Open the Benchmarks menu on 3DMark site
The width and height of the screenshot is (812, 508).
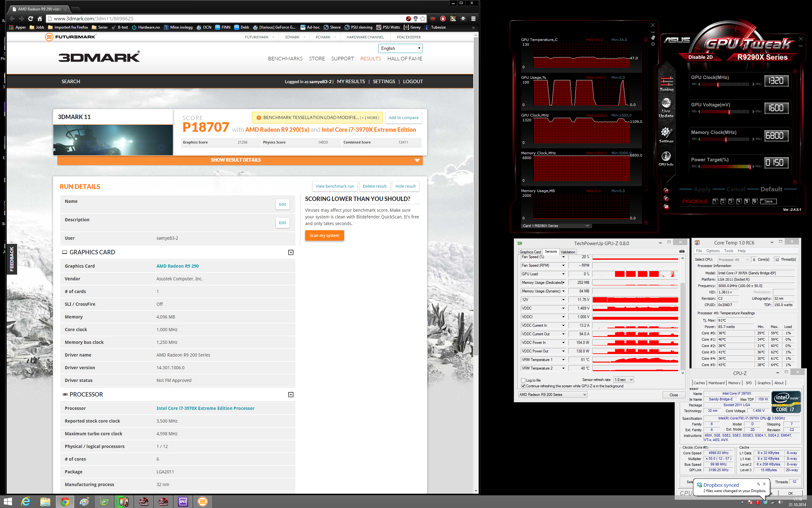(x=285, y=58)
